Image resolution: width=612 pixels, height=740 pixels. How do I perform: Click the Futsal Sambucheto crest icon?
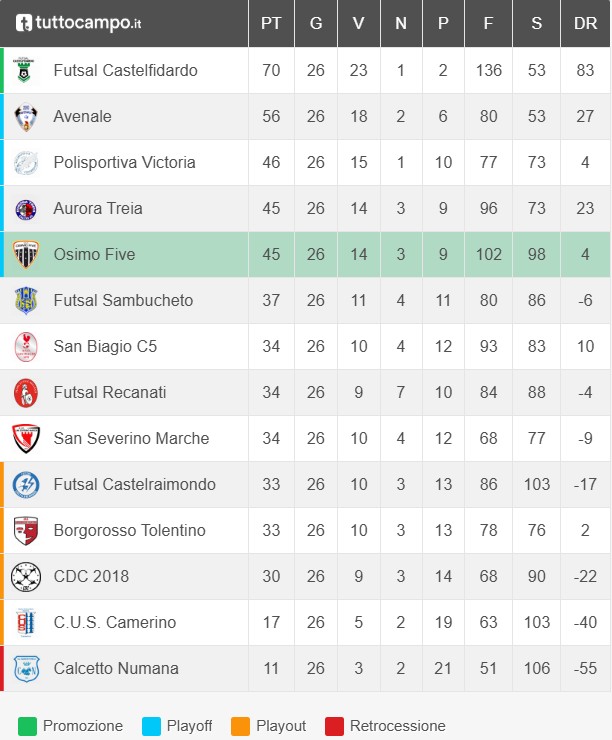(x=24, y=301)
